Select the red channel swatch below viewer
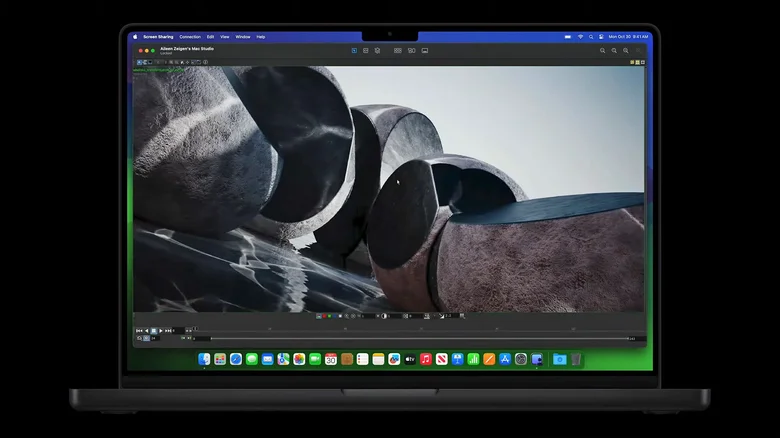This screenshot has width=780, height=438. [324, 316]
